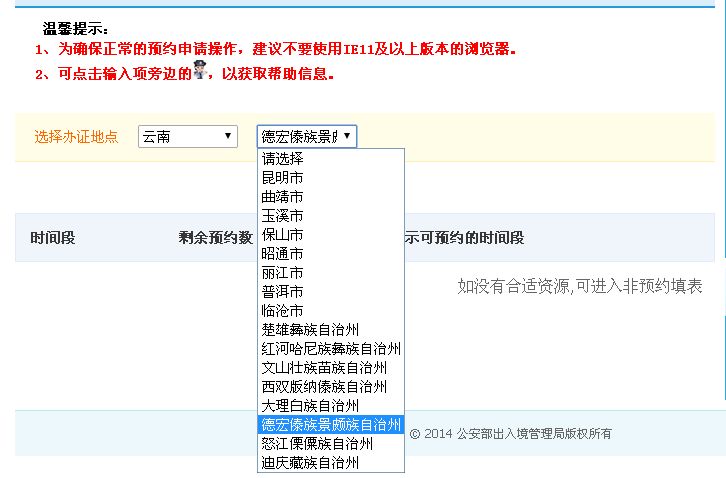Choose 文山壮族苗族自治州 option
Viewport: 726px width, 478px height.
[x=331, y=368]
